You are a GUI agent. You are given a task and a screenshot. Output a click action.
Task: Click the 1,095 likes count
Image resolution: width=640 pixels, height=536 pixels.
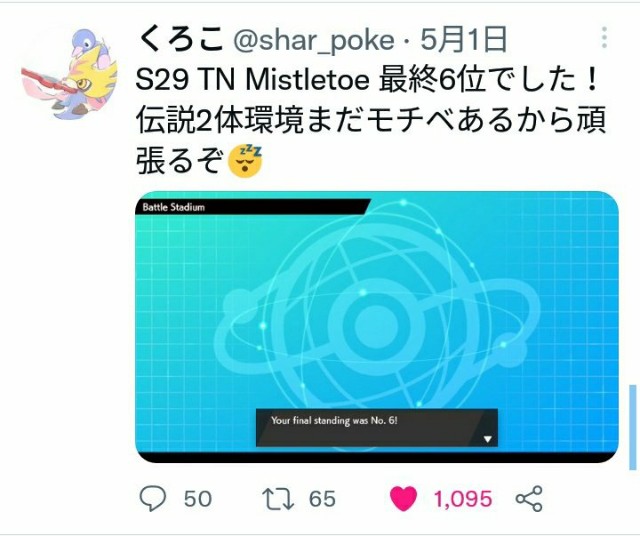coord(463,499)
